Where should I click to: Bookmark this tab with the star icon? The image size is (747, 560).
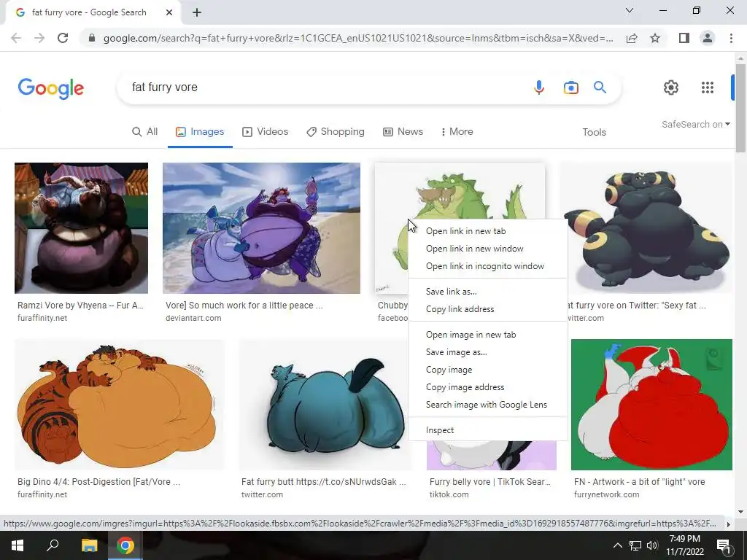(x=655, y=38)
